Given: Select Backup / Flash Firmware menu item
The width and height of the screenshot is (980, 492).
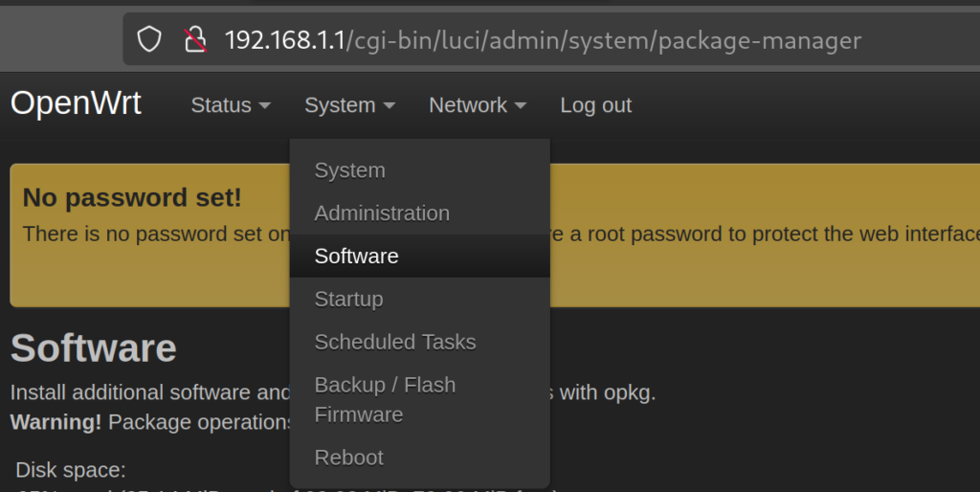Looking at the screenshot, I should point(385,399).
